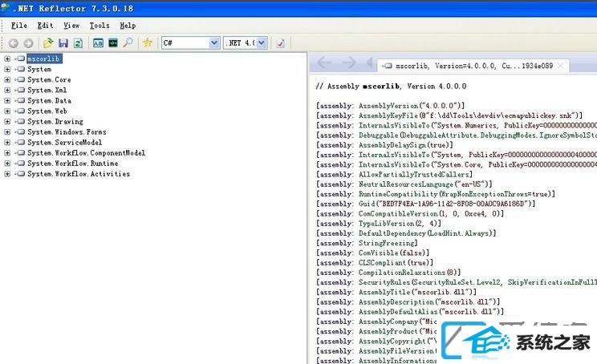Click the CLSCompliant attribute link
Image resolution: width=597 pixels, height=364 pixels.
tap(382, 263)
